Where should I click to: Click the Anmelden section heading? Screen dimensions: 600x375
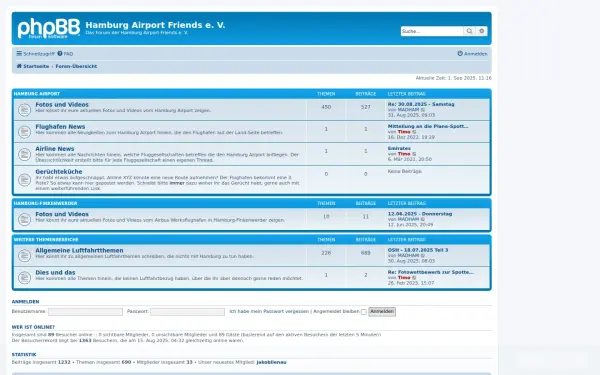coord(25,302)
